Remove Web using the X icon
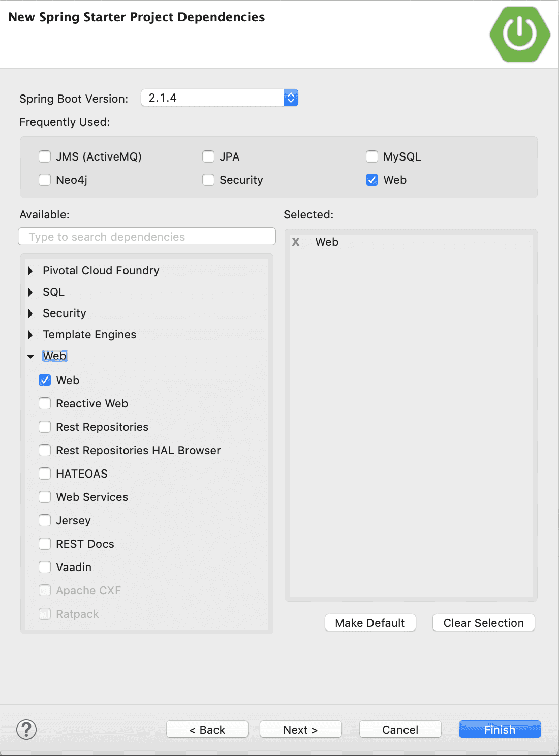The width and height of the screenshot is (559, 756). point(296,242)
